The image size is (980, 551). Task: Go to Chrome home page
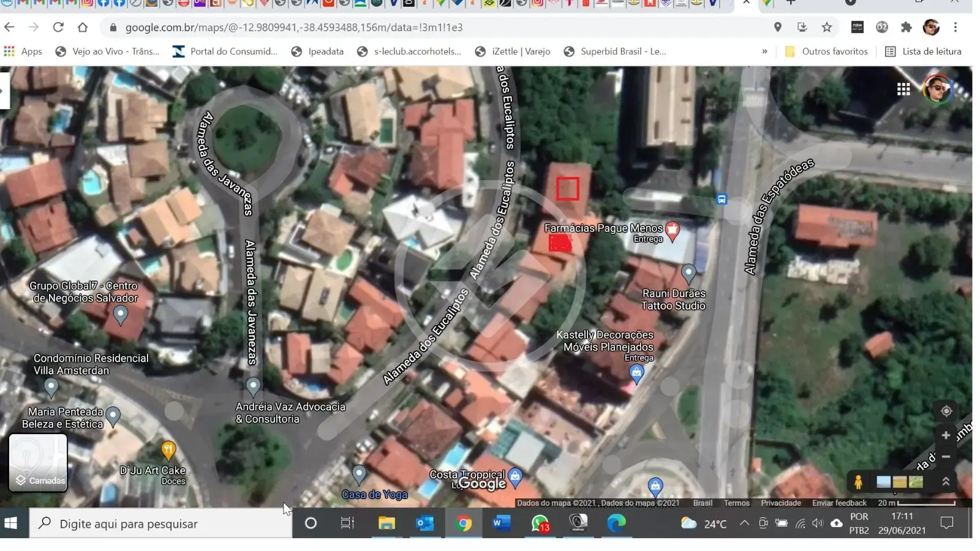point(83,27)
